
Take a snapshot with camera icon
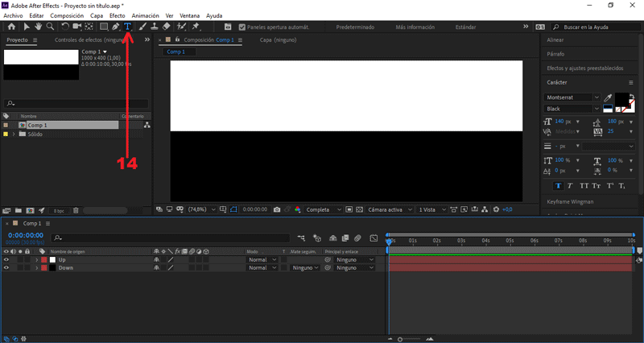[x=277, y=209]
